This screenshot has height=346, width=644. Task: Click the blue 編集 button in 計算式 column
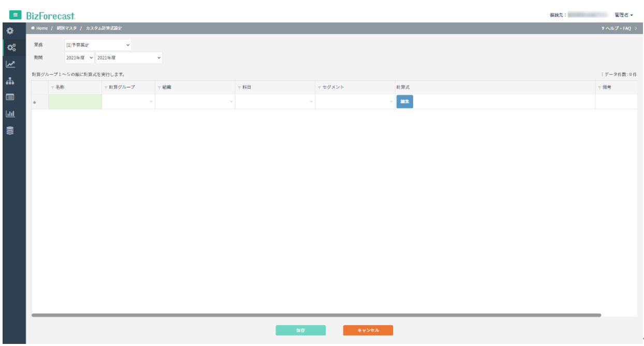point(404,102)
